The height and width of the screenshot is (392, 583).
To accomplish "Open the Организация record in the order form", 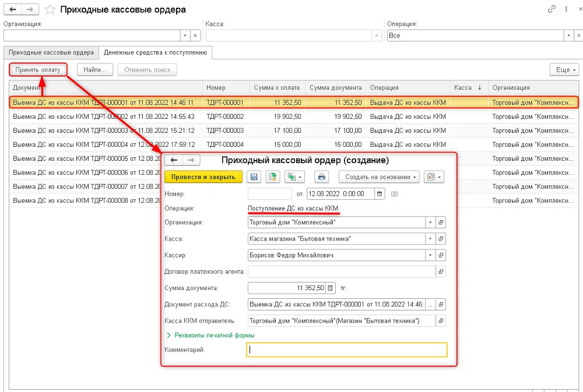I will (441, 223).
